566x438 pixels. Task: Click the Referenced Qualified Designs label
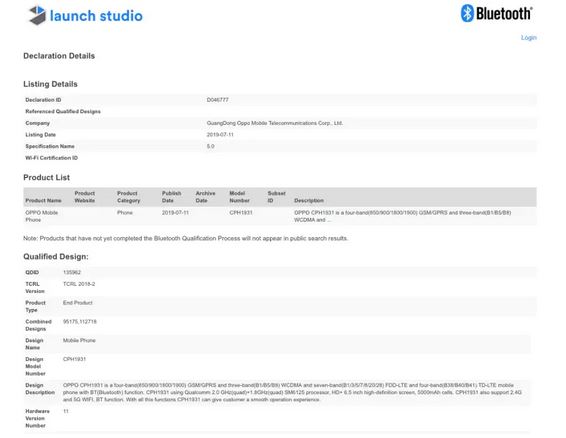pos(63,112)
